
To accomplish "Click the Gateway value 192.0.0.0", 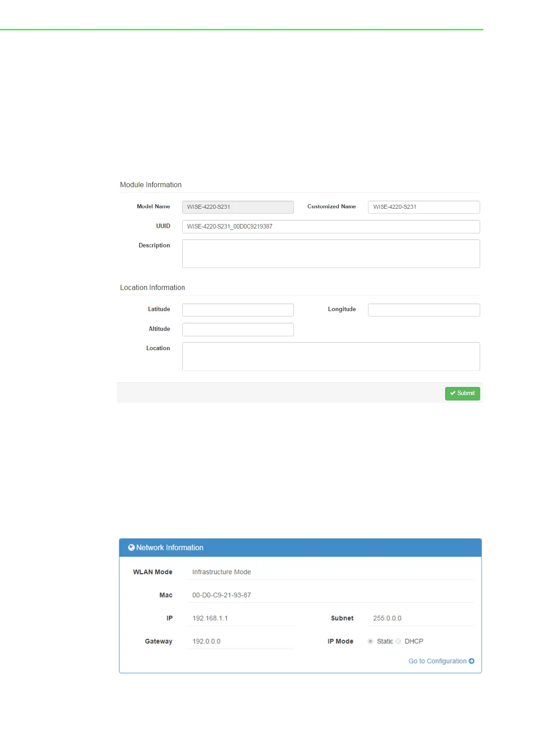I will 206,641.
